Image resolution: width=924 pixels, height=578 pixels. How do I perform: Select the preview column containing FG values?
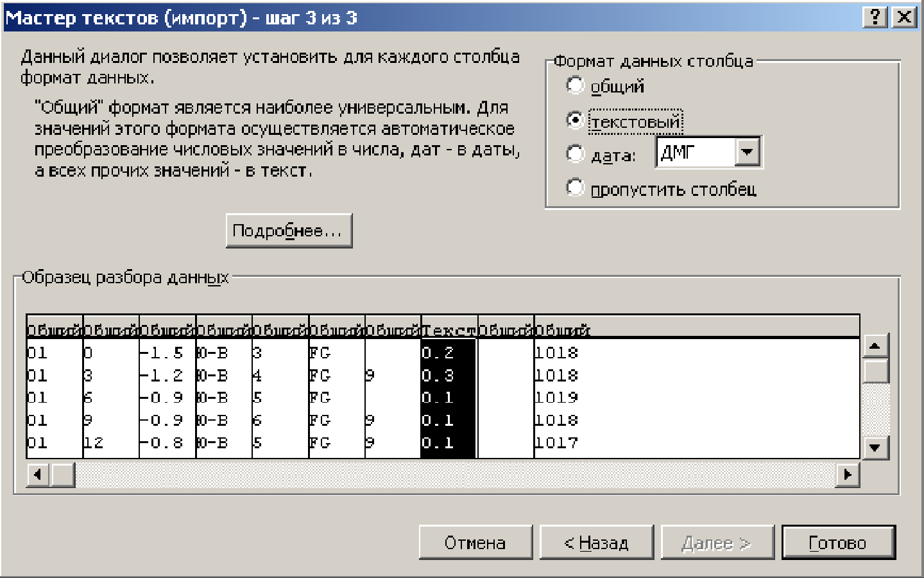(336, 398)
